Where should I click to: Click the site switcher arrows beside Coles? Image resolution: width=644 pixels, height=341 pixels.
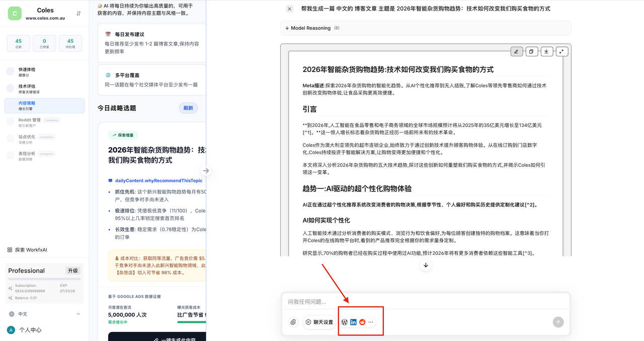(x=78, y=14)
